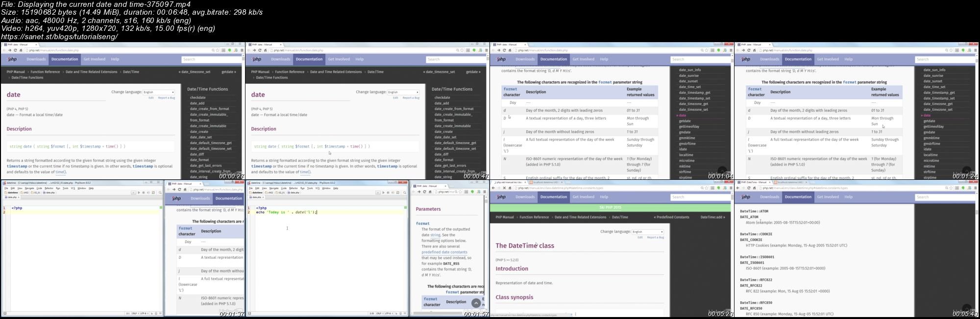
Task: Click the Report a Bug link in the 00:00:47 frame
Action: click(x=411, y=98)
